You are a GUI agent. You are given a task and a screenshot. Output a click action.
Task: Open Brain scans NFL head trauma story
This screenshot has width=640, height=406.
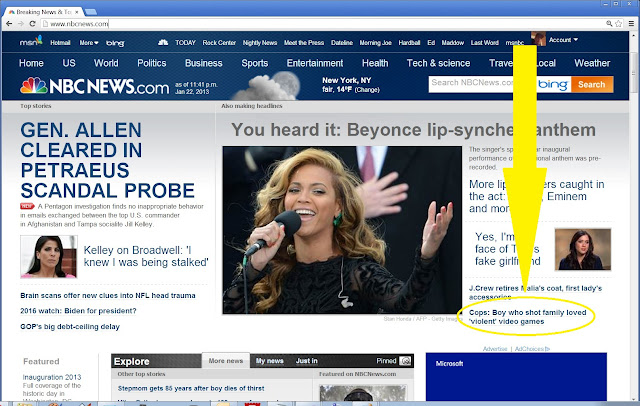pos(108,295)
